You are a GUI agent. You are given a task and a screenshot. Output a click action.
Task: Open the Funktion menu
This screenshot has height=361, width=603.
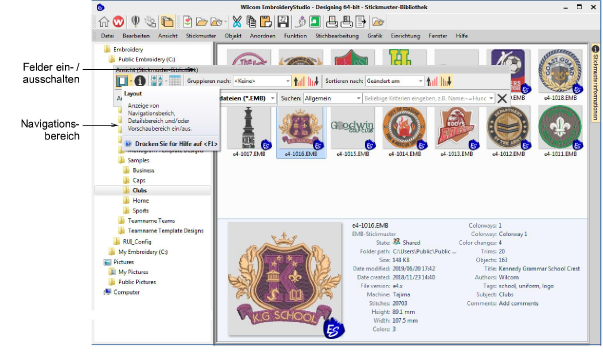295,36
